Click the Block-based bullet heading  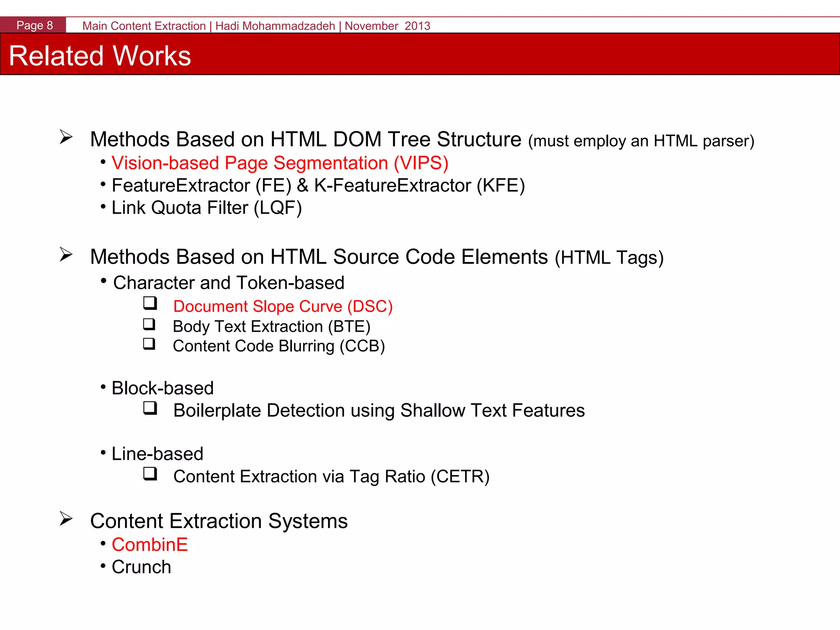162,388
